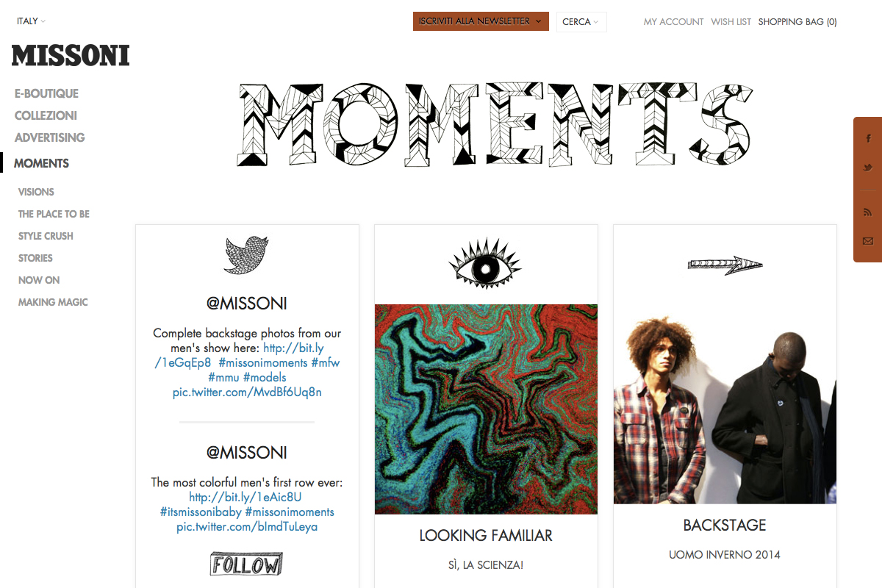The image size is (882, 588).
Task: Click the Follow button
Action: click(x=246, y=564)
